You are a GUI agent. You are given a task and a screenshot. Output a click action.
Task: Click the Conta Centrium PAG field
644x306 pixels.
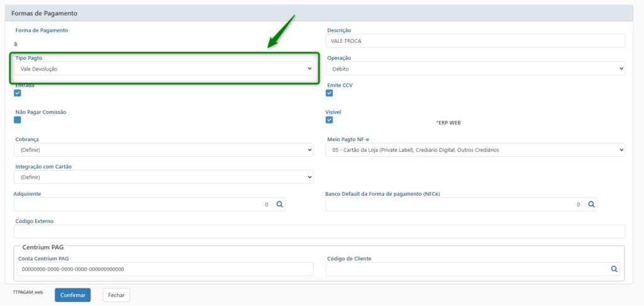click(x=165, y=269)
